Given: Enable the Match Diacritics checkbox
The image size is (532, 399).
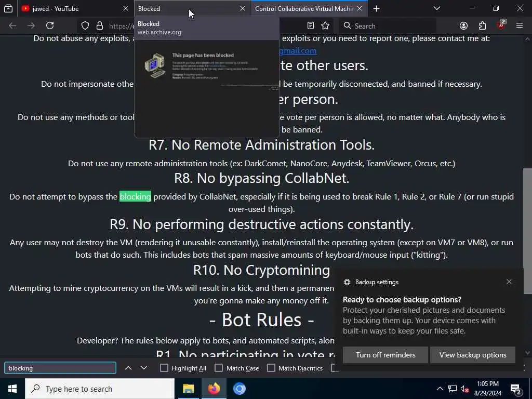Looking at the screenshot, I should (x=271, y=368).
